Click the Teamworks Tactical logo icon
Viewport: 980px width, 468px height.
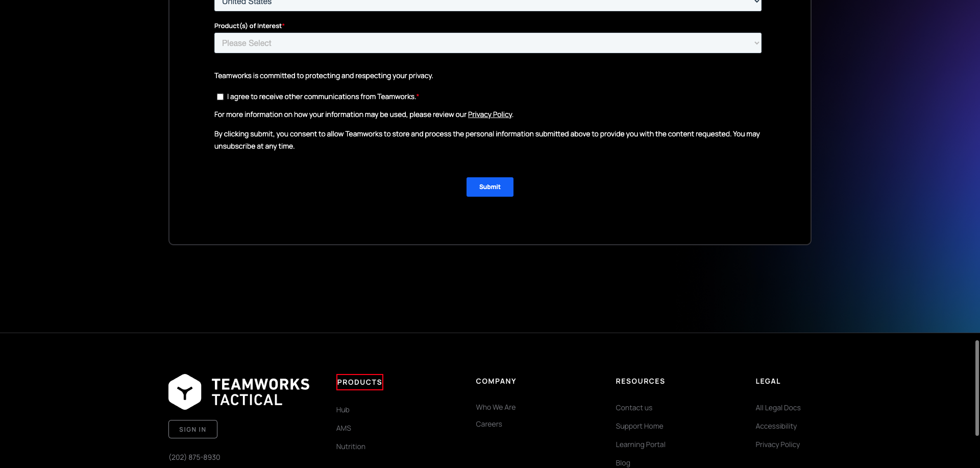point(185,391)
